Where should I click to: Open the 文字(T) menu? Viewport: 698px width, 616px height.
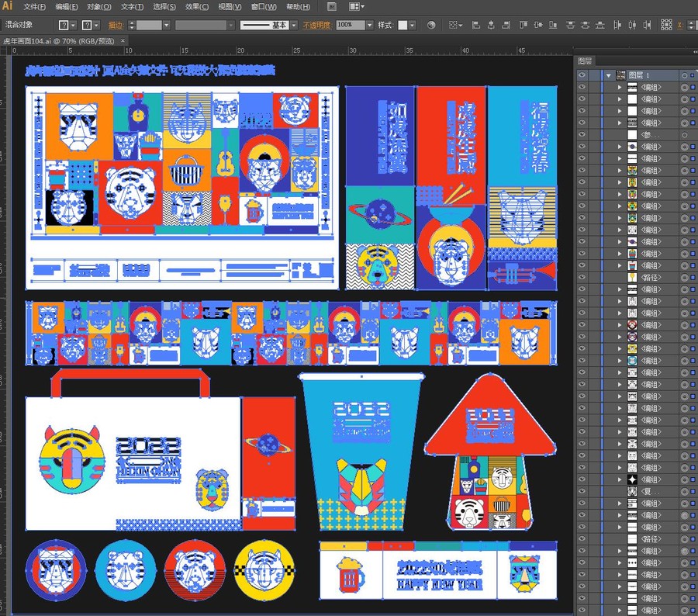(x=132, y=7)
